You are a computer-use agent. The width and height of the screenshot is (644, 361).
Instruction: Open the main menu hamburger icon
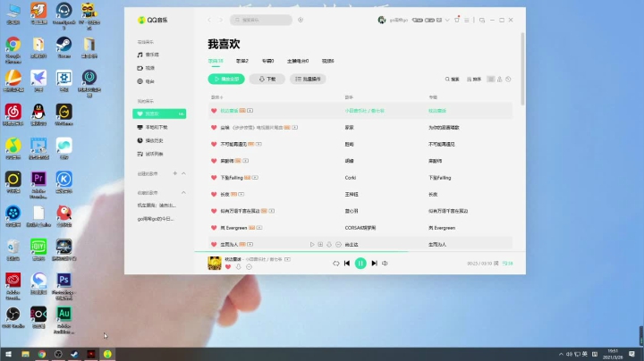point(467,20)
